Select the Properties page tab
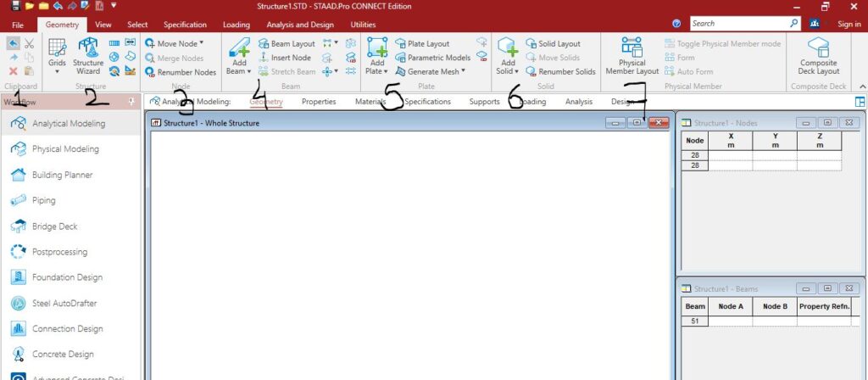The image size is (868, 380). [x=319, y=102]
